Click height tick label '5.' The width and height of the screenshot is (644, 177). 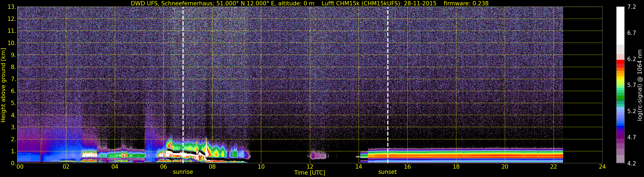point(13,103)
